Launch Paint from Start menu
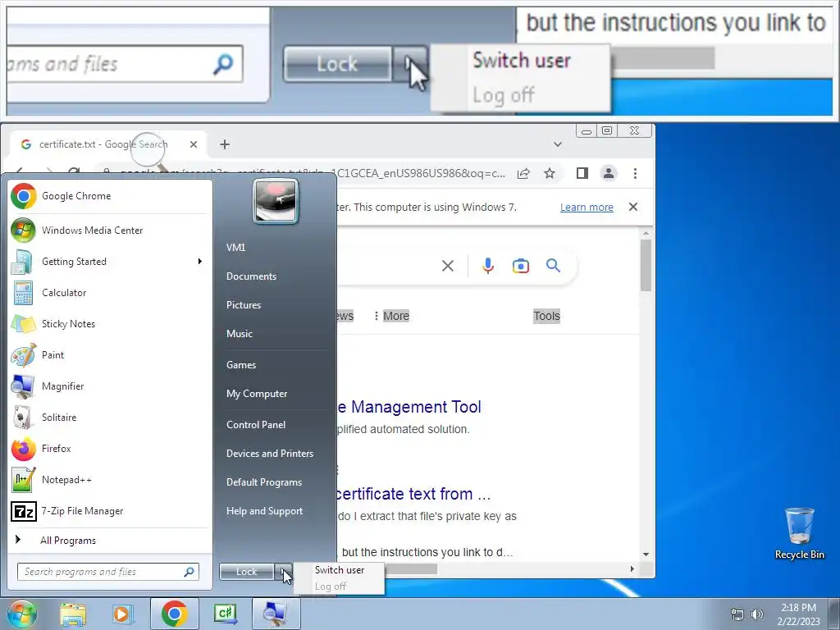 tap(108, 354)
